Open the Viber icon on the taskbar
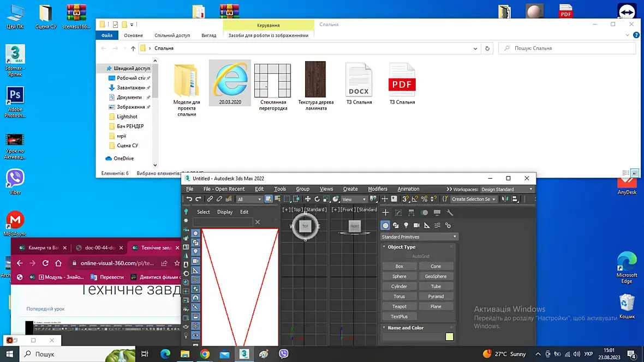The height and width of the screenshot is (362, 644). click(283, 354)
